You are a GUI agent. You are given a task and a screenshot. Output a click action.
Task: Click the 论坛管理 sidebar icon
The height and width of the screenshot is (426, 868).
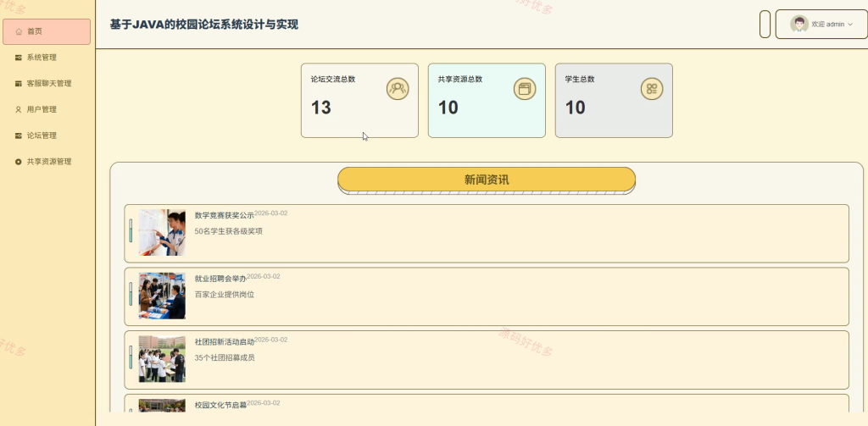point(19,136)
